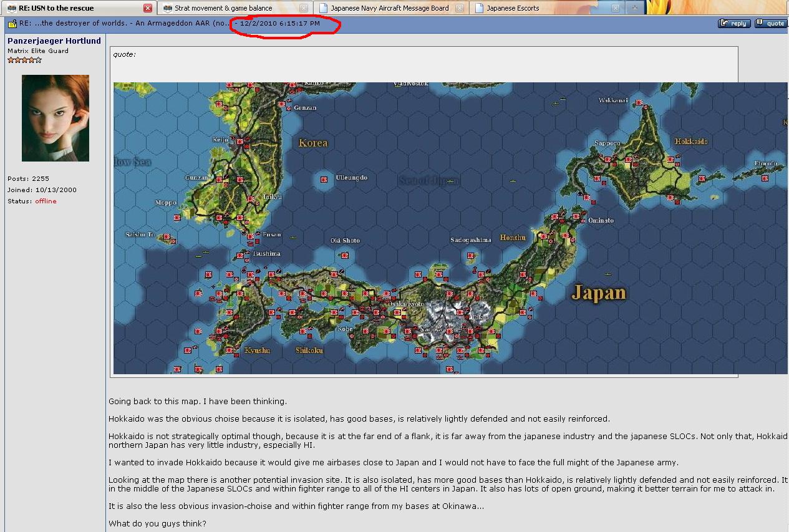Image resolution: width=789 pixels, height=532 pixels.
Task: Click the user's avatar portrait
Action: (x=56, y=118)
